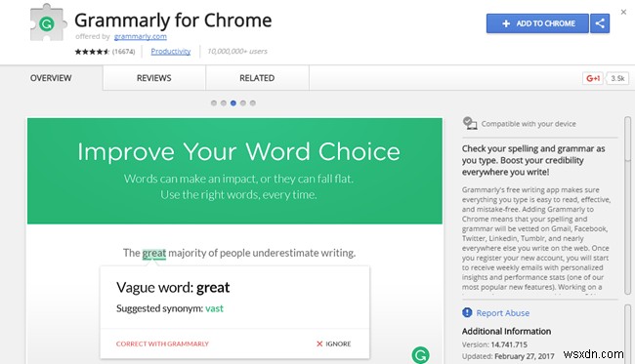Click the G+1 button
This screenshot has width=635, height=364.
point(593,78)
